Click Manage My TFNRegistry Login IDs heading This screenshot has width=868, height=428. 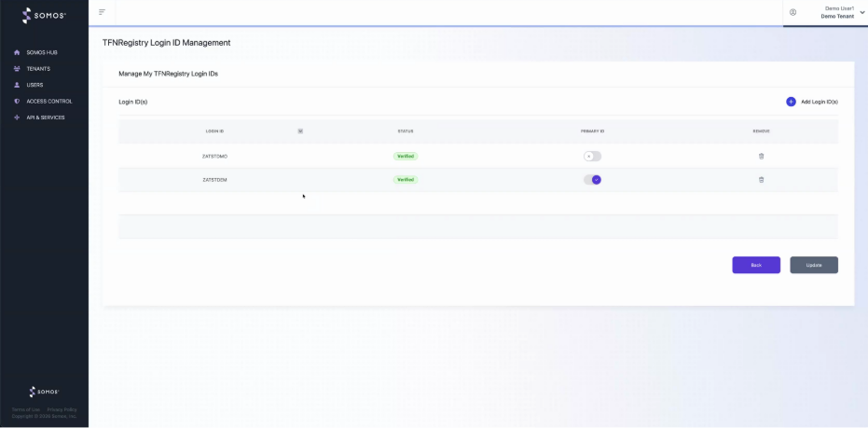[x=168, y=74]
